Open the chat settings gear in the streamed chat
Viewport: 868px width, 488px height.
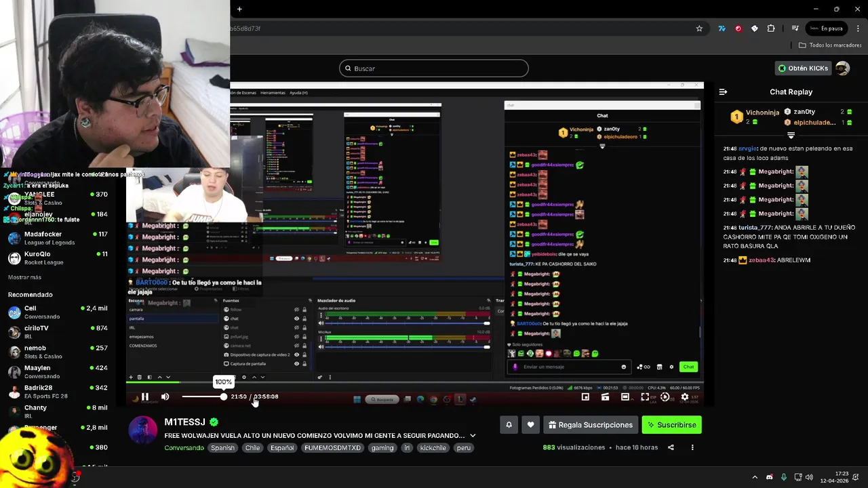[671, 367]
